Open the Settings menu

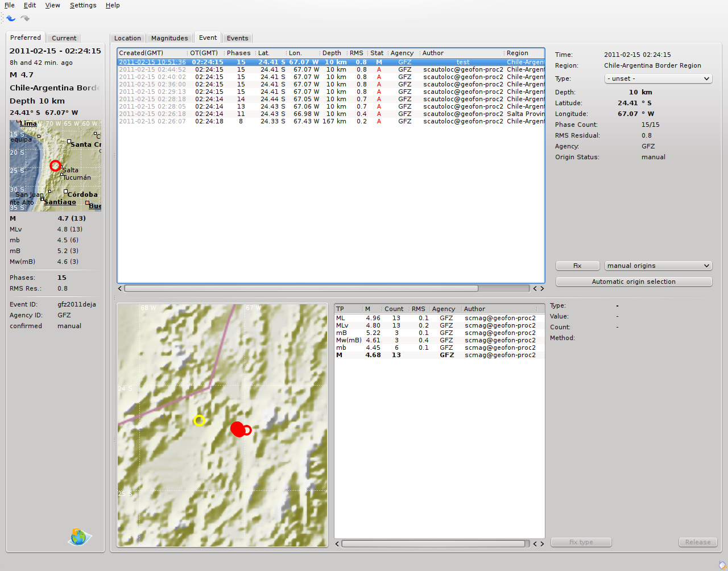point(83,5)
